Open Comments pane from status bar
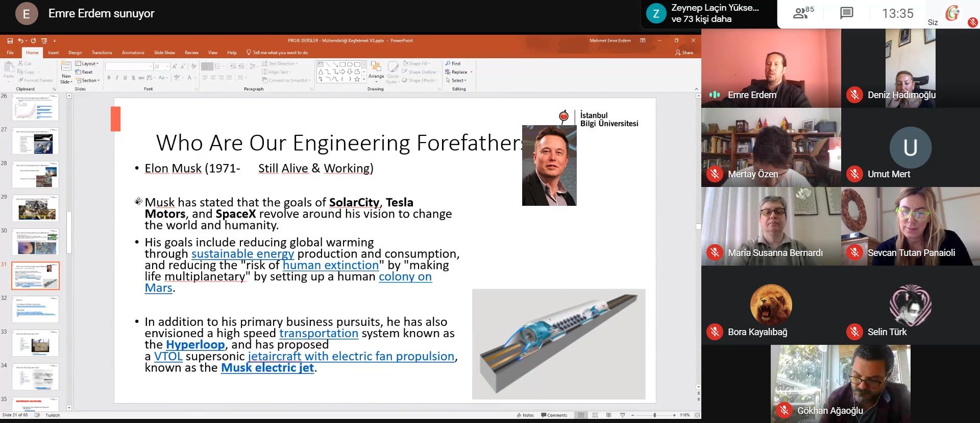Image resolution: width=980 pixels, height=423 pixels. [554, 415]
